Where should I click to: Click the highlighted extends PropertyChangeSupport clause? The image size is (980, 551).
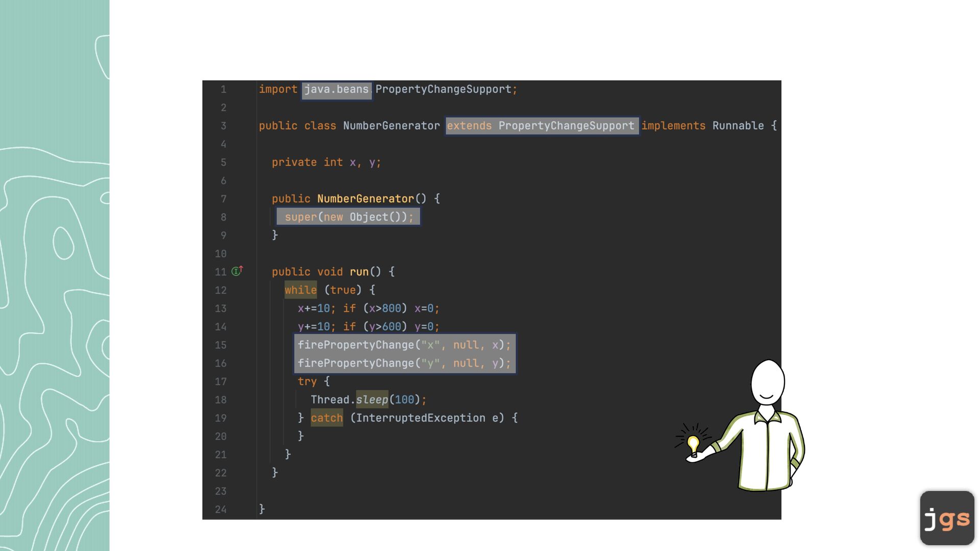[541, 126]
